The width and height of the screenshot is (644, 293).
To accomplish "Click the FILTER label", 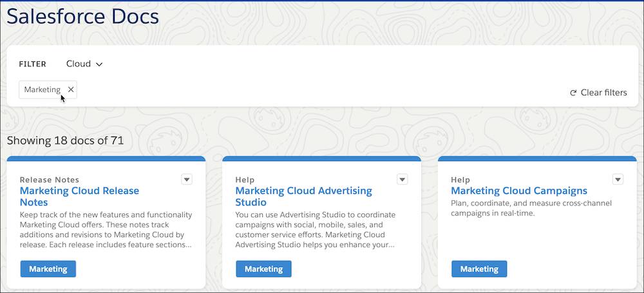I will click(x=32, y=64).
